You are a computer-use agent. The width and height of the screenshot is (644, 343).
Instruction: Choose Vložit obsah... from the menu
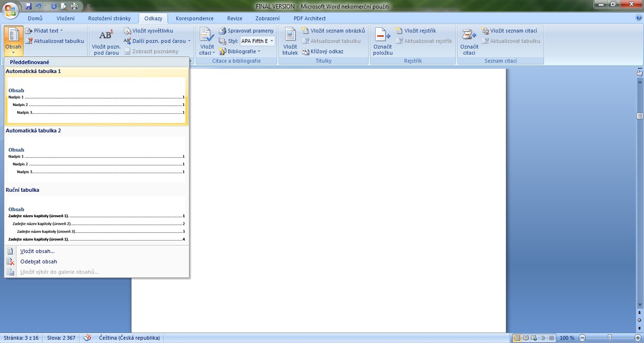pos(37,251)
